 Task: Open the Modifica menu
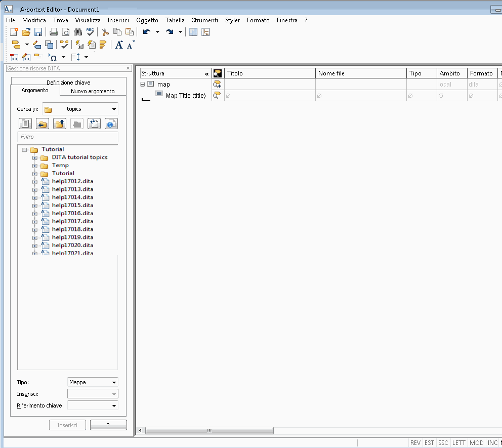coord(34,20)
